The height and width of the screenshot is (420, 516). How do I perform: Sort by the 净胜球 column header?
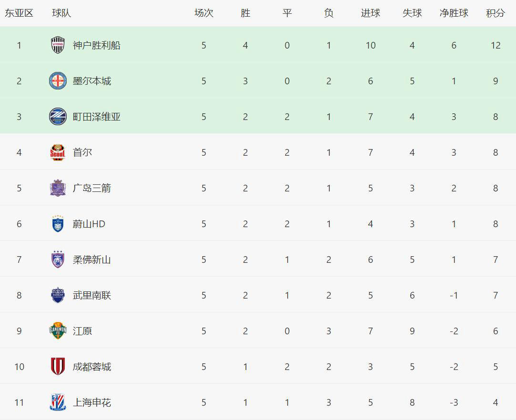[x=454, y=13]
